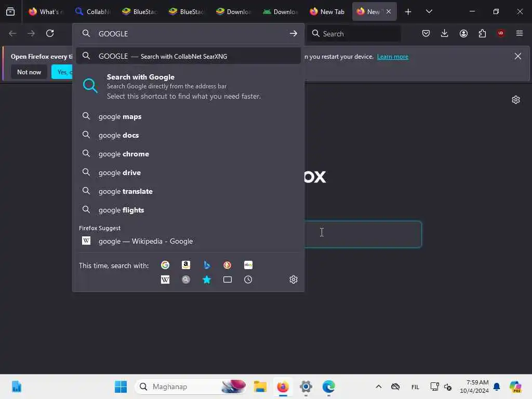Search this time with Google engine icon
Image resolution: width=532 pixels, height=399 pixels.
[x=165, y=265]
